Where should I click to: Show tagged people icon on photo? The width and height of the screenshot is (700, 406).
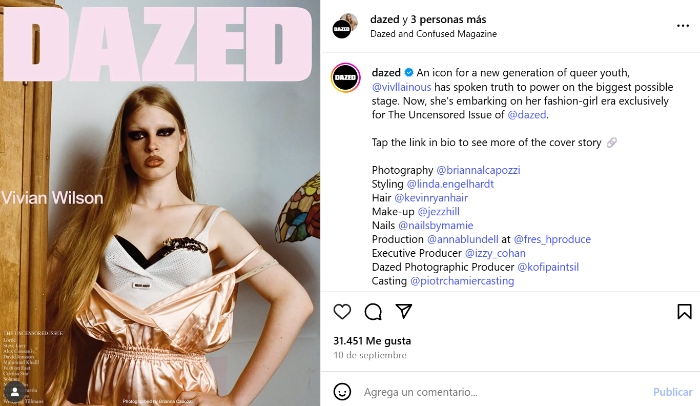[15, 392]
